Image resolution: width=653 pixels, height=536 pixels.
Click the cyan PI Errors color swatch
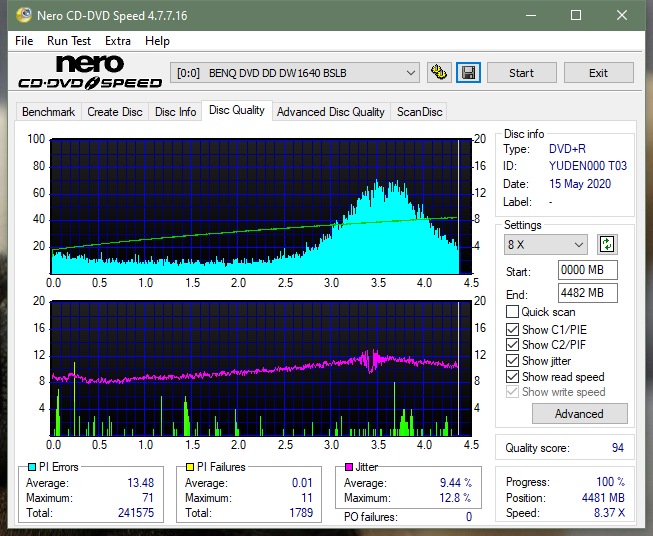tap(32, 467)
